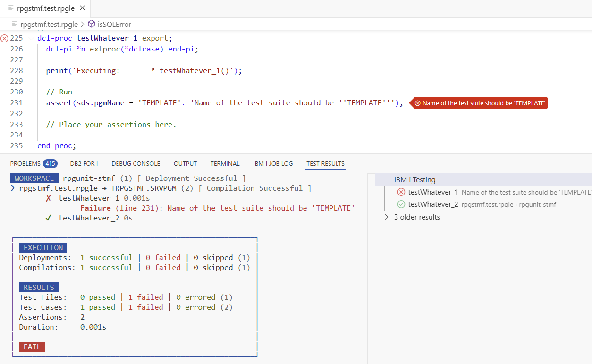Click the failed icon next to testWhatever_1
592x364 pixels.
pos(401,192)
